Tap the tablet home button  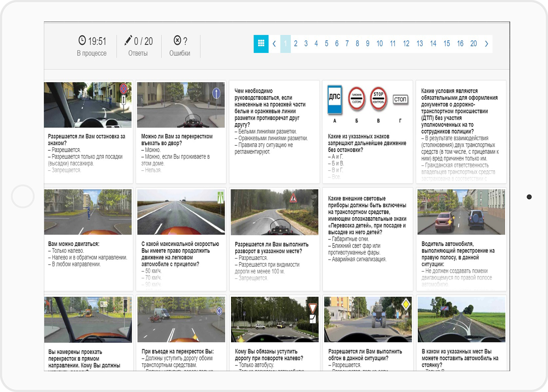point(23,196)
